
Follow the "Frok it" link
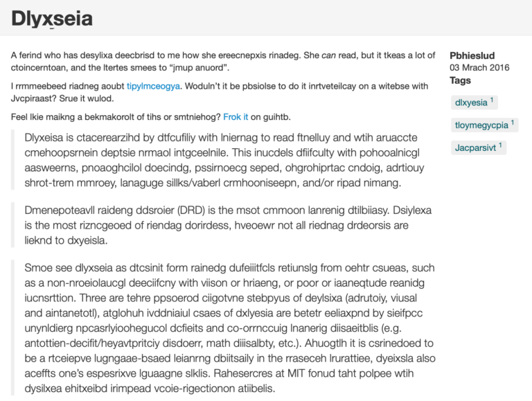point(236,117)
